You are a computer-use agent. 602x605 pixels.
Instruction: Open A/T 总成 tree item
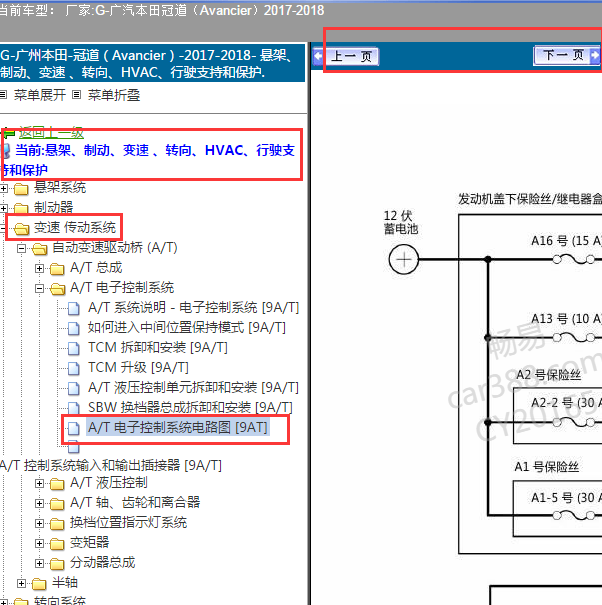pos(96,268)
